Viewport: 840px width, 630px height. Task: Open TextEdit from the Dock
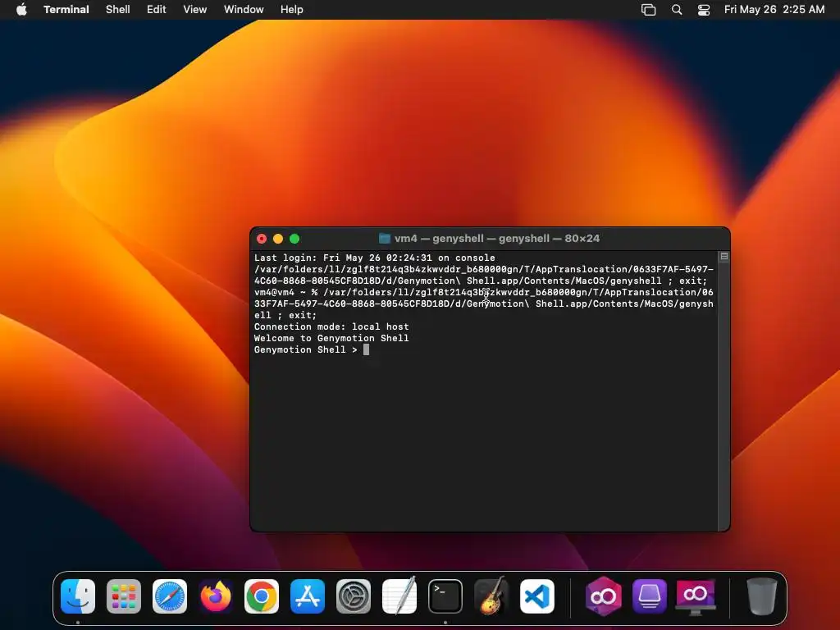coord(399,596)
